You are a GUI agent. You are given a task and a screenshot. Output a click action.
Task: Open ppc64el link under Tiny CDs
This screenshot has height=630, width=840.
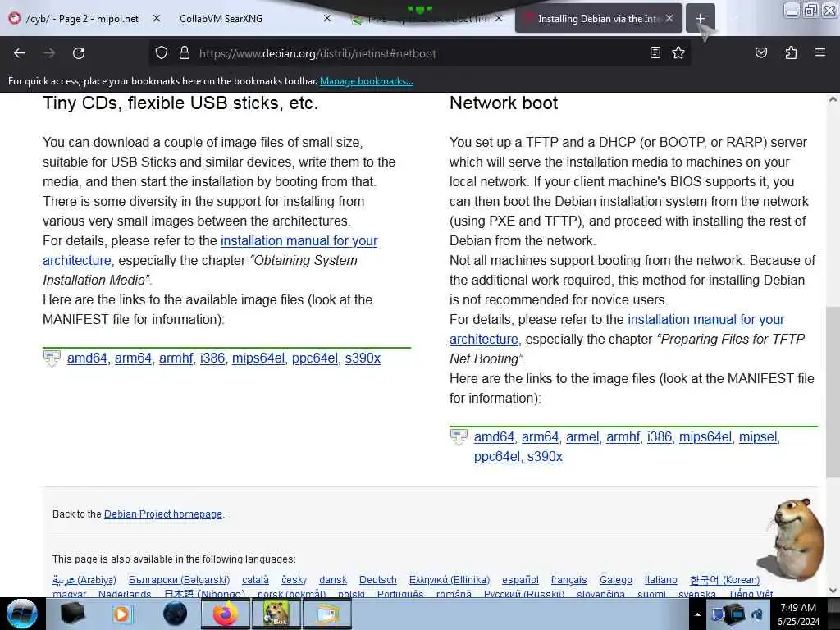(315, 358)
